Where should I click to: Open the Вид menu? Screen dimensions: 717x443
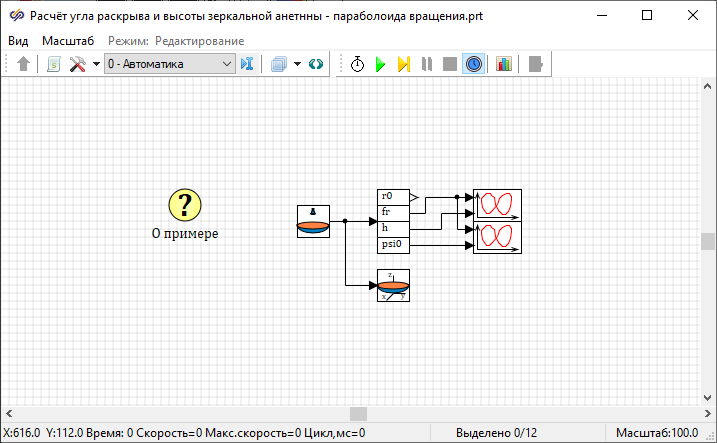click(x=18, y=40)
